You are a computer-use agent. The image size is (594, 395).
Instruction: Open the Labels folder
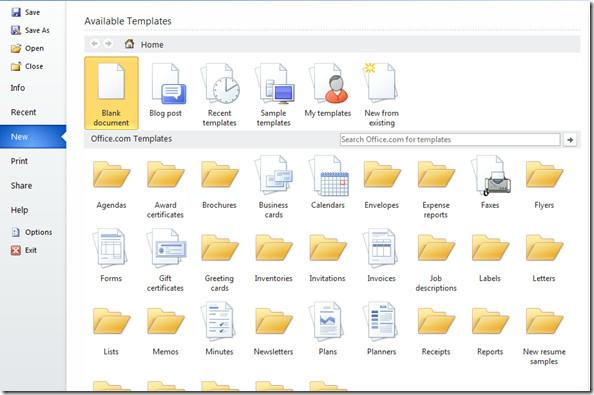pyautogui.click(x=490, y=258)
